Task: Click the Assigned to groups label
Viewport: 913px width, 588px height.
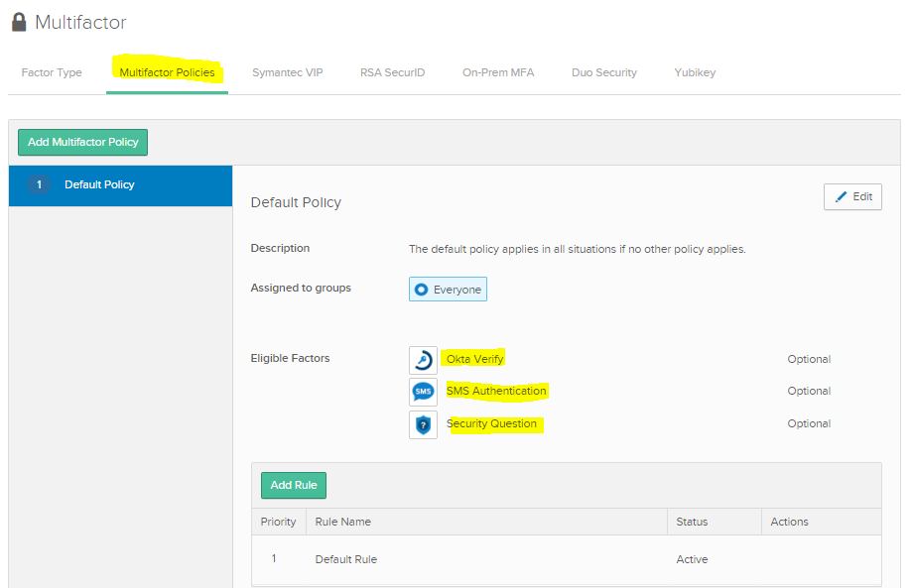Action: click(301, 288)
